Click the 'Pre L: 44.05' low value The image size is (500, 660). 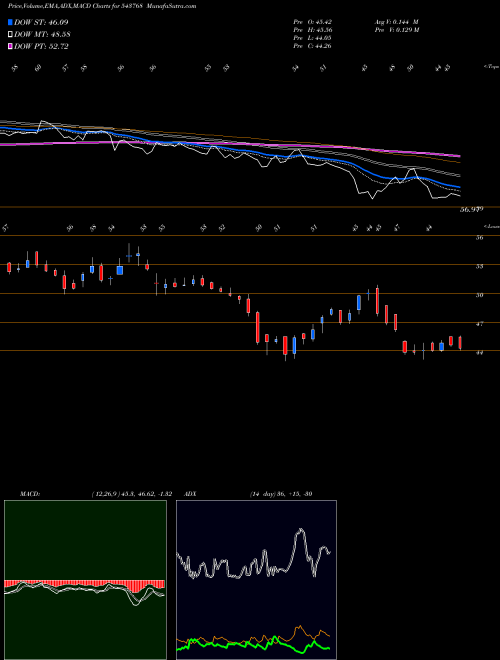313,38
